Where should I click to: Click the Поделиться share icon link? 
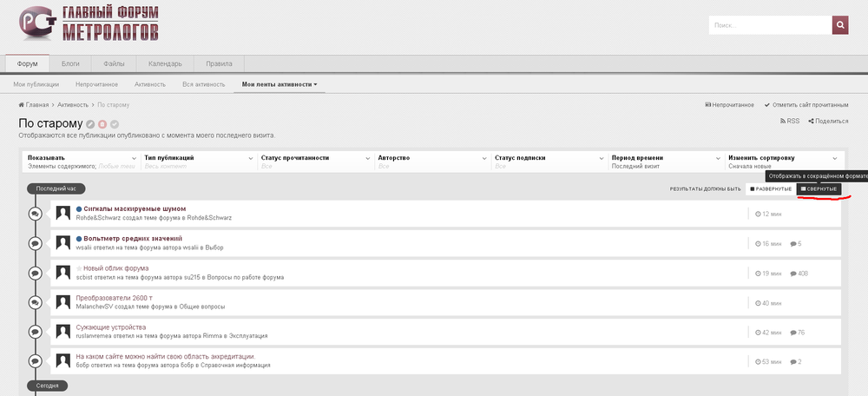coord(828,122)
